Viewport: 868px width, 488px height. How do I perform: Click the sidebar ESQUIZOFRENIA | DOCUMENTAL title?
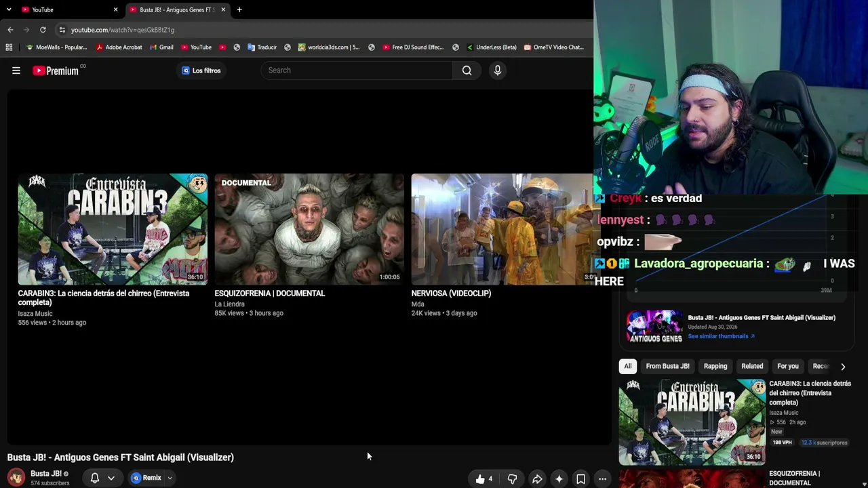tap(795, 479)
